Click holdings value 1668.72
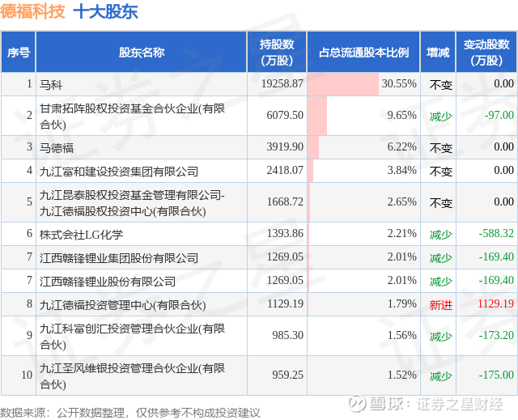 pos(285,202)
